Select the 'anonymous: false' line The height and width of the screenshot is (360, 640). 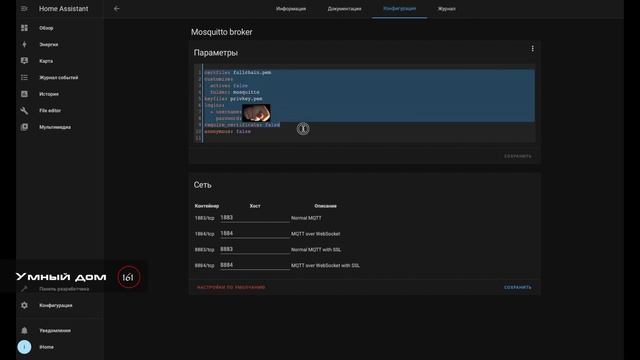tap(228, 131)
